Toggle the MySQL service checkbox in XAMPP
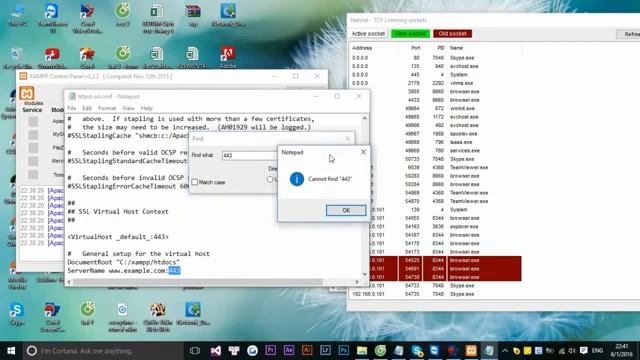Screen dimensions: 640x360 [33, 135]
